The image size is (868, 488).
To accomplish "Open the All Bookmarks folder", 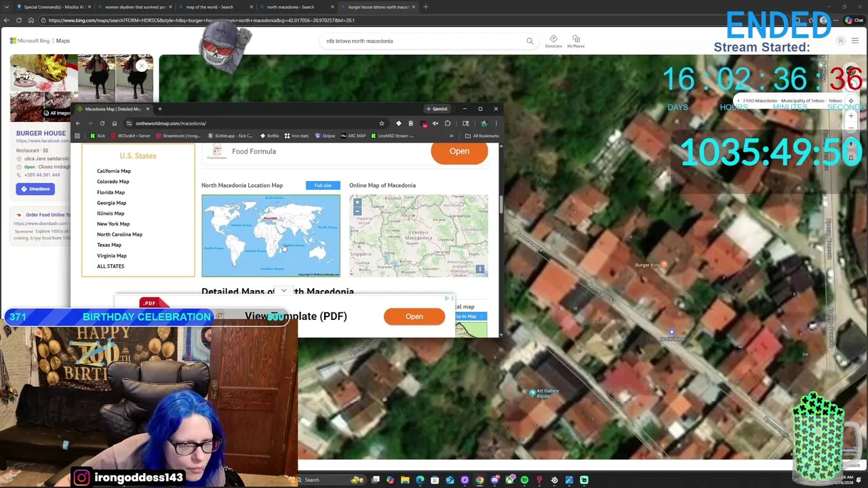I will tap(482, 136).
